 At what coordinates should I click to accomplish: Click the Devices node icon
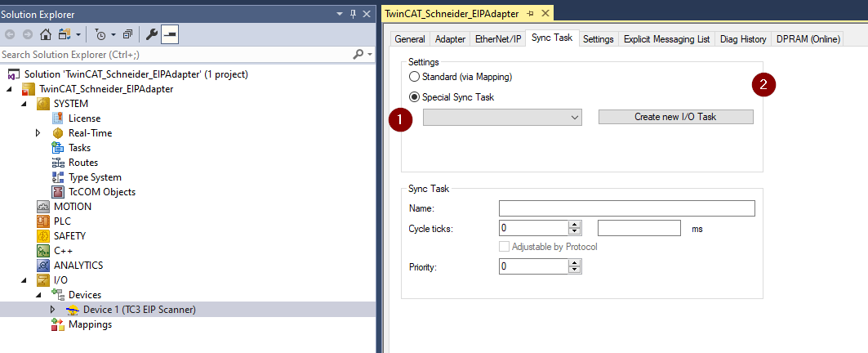(58, 295)
